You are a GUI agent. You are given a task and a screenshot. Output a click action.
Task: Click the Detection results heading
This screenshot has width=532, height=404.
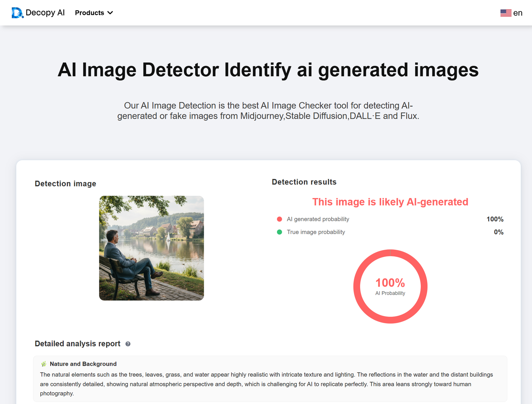304,182
